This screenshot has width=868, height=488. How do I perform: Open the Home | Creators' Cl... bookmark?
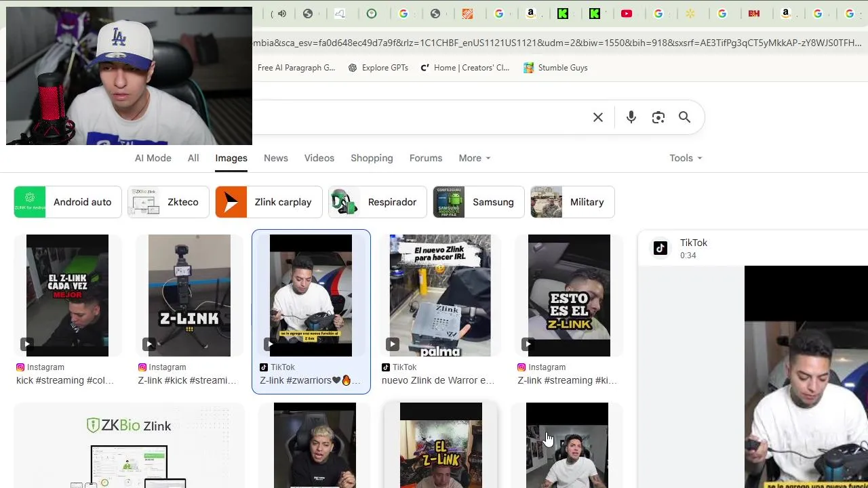(465, 68)
